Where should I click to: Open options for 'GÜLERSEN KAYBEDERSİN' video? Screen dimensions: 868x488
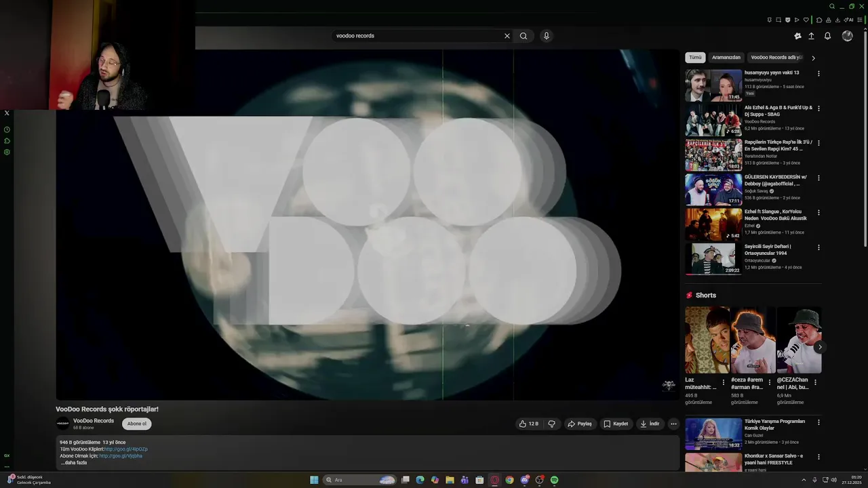tap(818, 178)
